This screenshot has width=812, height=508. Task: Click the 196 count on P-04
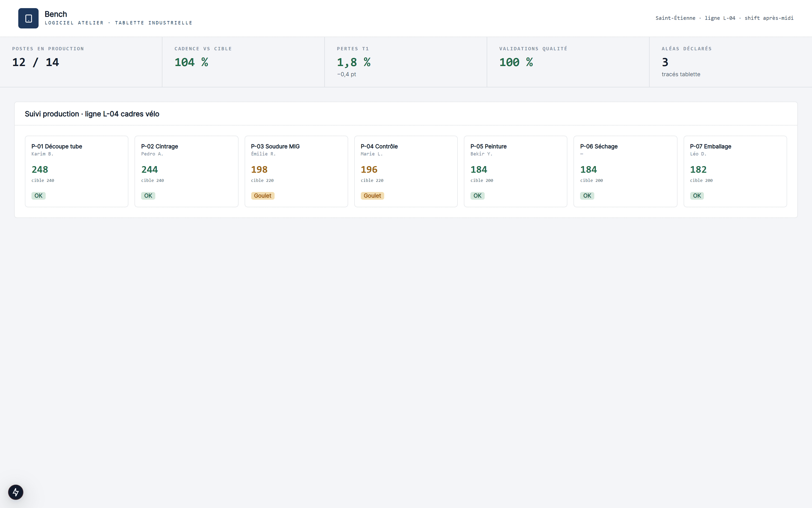click(x=369, y=169)
